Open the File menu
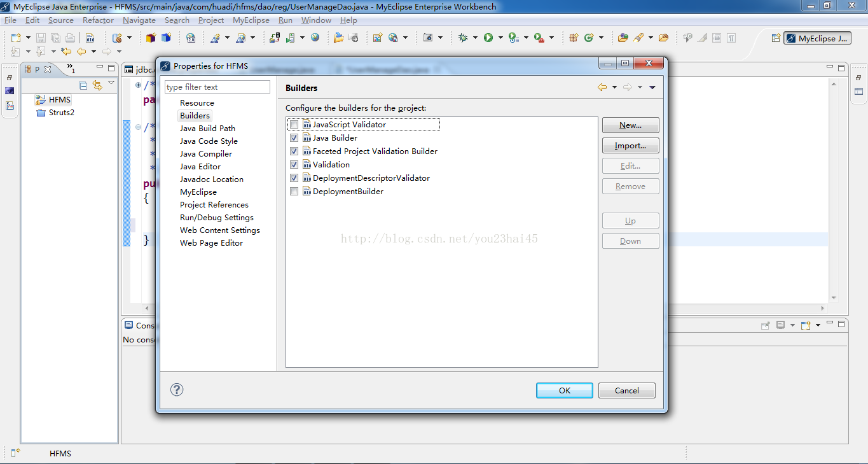The height and width of the screenshot is (464, 868). click(10, 20)
